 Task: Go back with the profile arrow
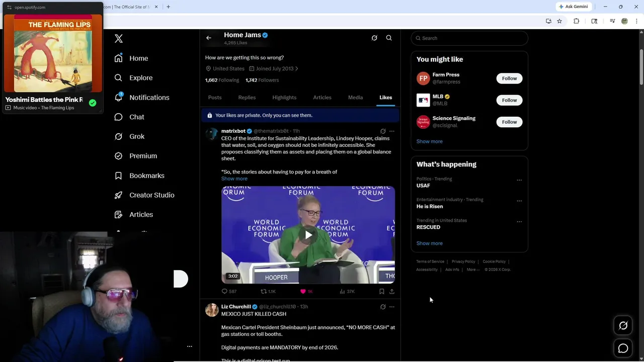pos(209,38)
